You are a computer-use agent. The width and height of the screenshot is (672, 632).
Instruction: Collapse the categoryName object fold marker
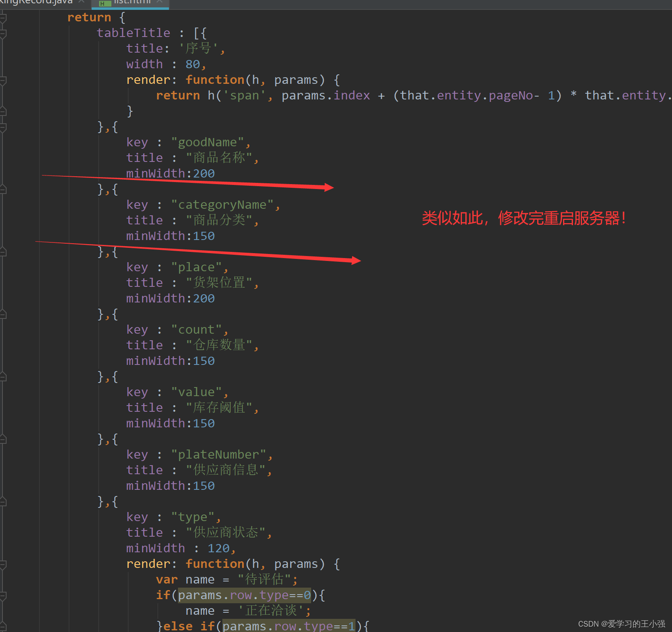click(x=3, y=189)
